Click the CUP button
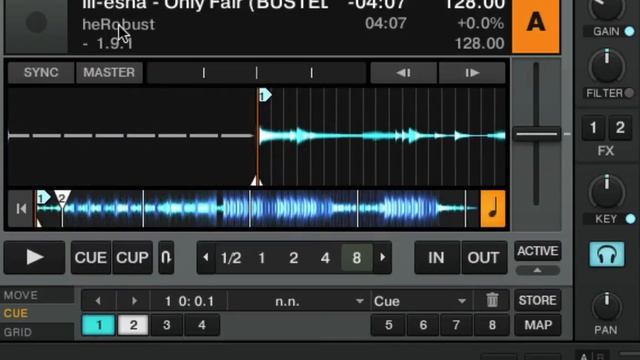640x360 pixels. (x=132, y=258)
